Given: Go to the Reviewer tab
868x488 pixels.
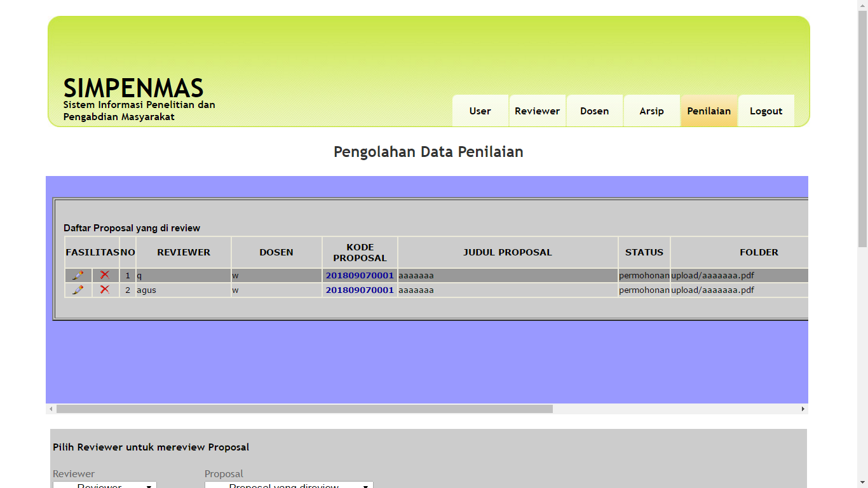Looking at the screenshot, I should 537,111.
